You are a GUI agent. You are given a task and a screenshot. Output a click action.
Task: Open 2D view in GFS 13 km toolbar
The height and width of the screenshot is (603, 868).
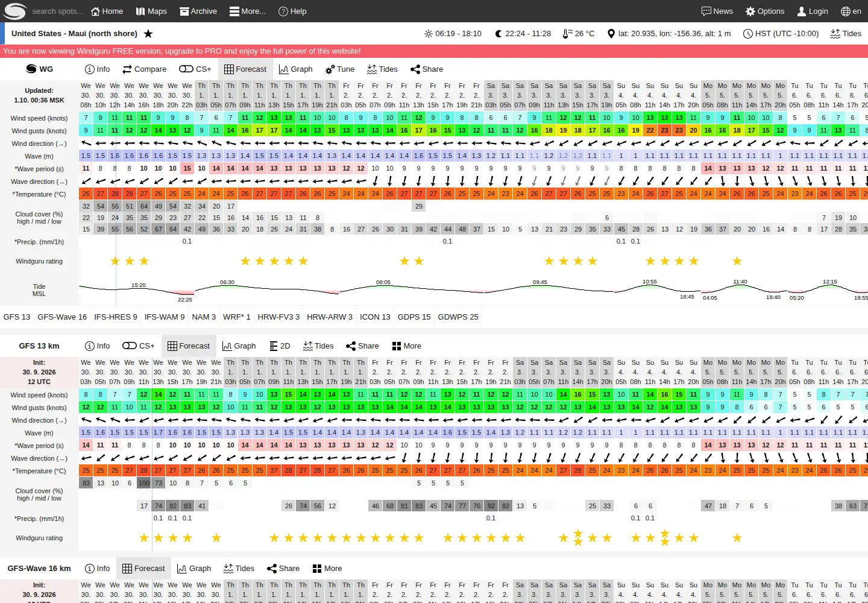[280, 346]
